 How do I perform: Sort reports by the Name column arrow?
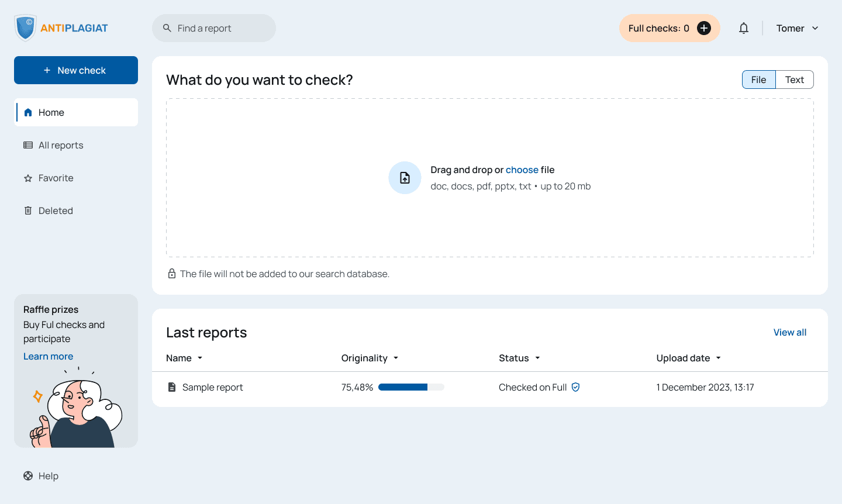click(x=200, y=358)
